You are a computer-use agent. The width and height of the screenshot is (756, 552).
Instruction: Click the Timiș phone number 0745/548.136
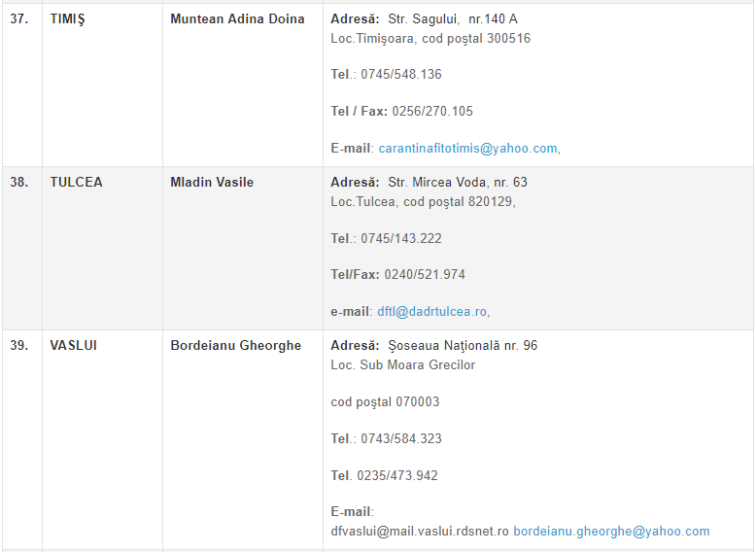[x=401, y=74]
